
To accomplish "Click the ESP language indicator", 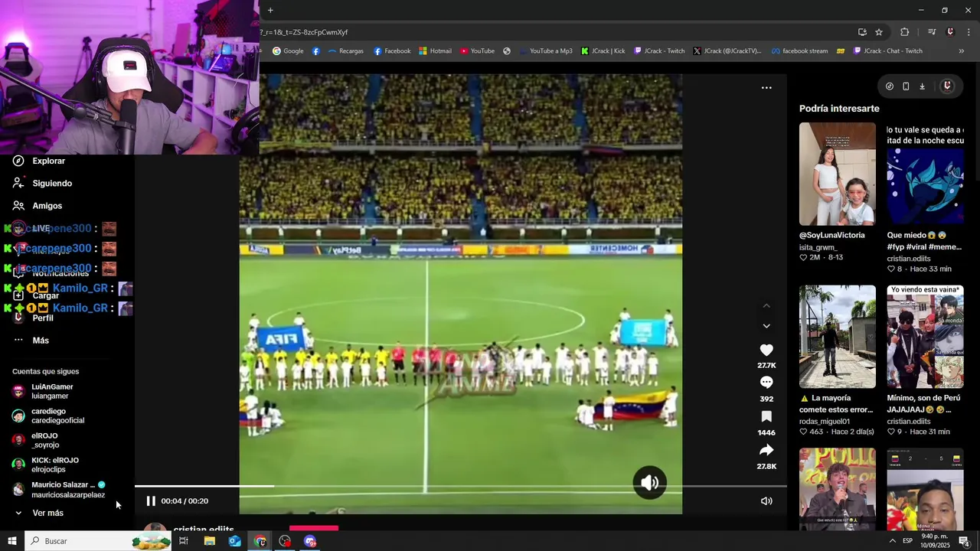I will (907, 541).
